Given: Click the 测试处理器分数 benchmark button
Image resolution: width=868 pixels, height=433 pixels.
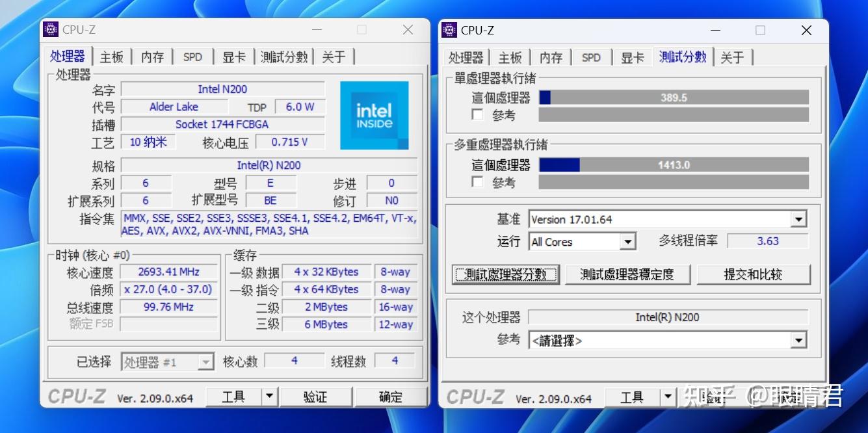Looking at the screenshot, I should [505, 274].
